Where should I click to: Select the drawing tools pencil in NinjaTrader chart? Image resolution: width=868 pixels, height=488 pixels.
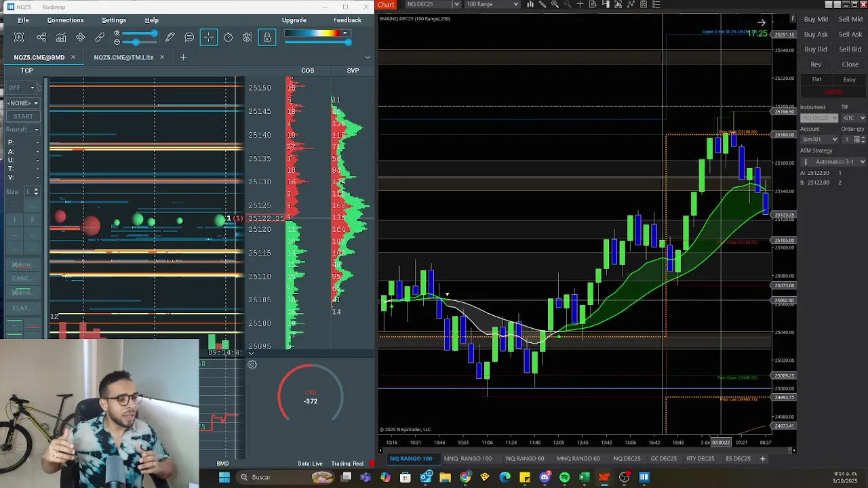click(x=542, y=4)
